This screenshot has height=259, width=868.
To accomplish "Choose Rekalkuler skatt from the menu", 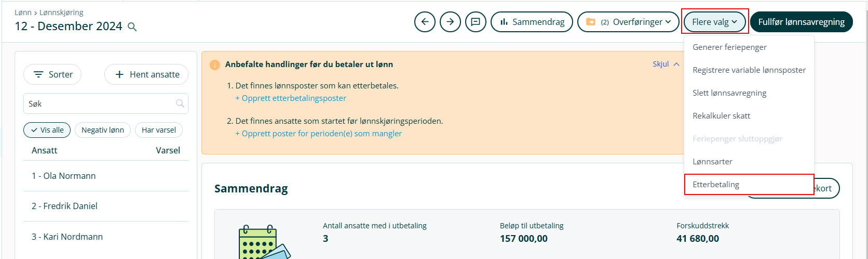I will pyautogui.click(x=721, y=116).
